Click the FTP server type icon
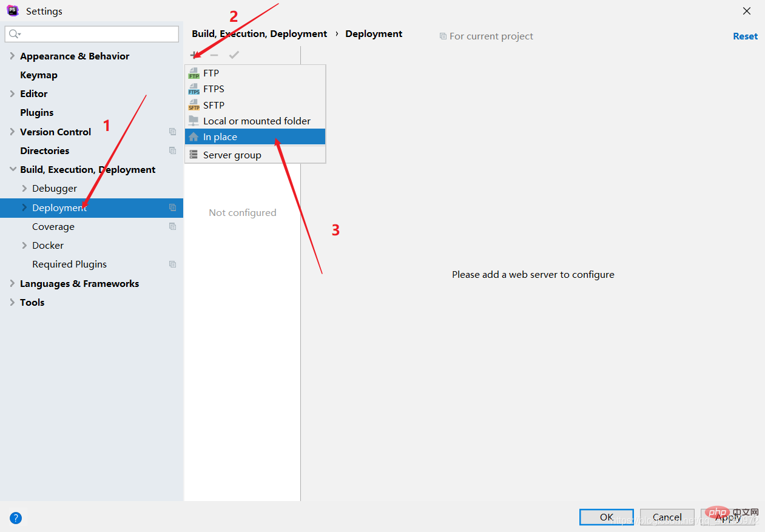This screenshot has width=765, height=532. pyautogui.click(x=194, y=73)
